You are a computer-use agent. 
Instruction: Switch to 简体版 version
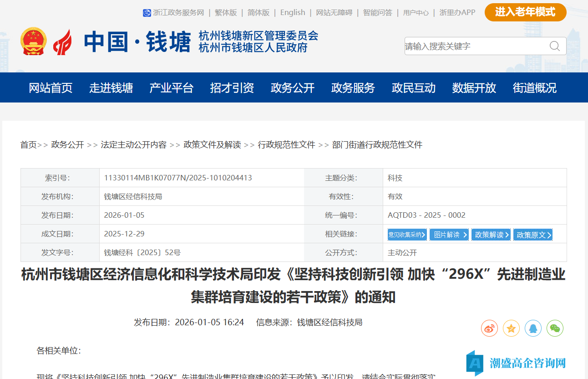tap(259, 13)
